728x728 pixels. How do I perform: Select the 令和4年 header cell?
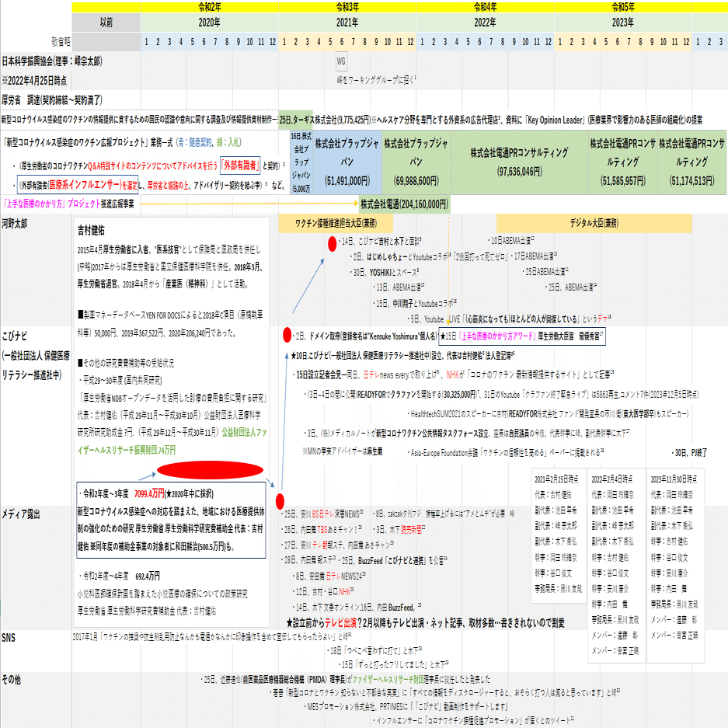pyautogui.click(x=485, y=7)
